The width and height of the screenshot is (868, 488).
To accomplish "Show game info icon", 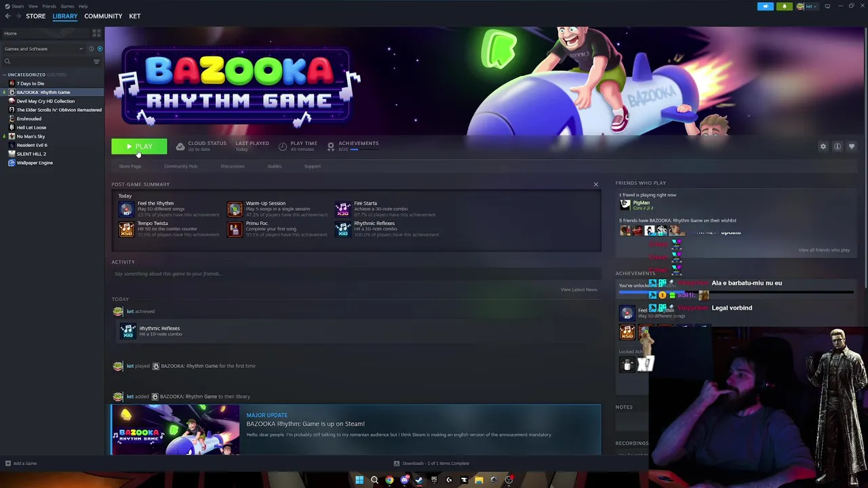I will 837,146.
